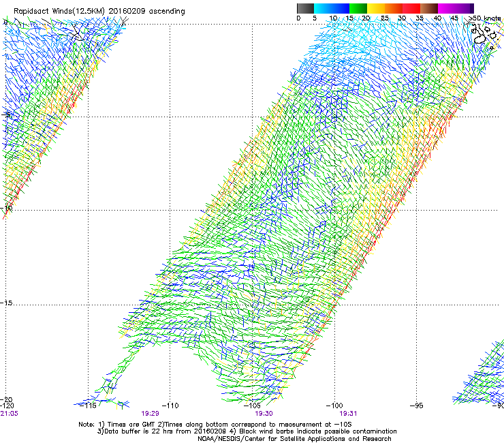Click the purple '19:31' time stamp
Viewport: 504px width, 443px height.
point(348,414)
